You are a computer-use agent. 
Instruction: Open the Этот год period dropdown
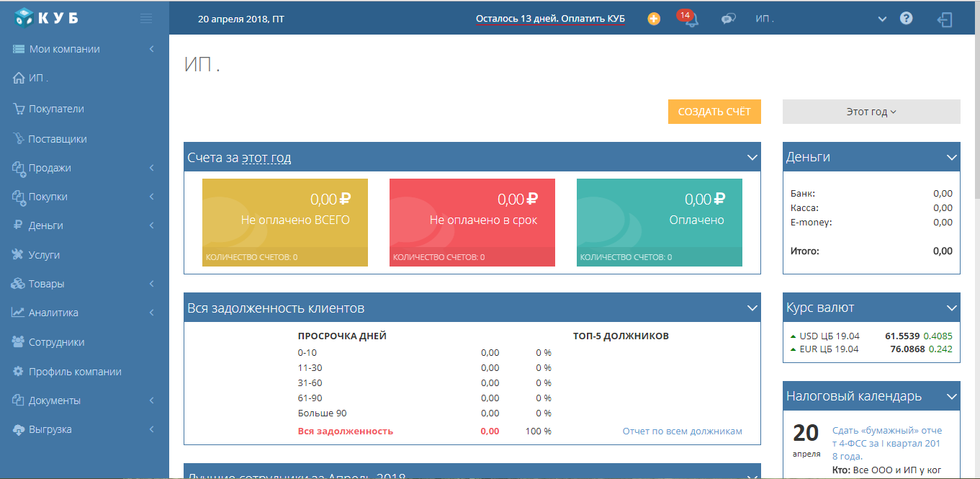coord(871,112)
